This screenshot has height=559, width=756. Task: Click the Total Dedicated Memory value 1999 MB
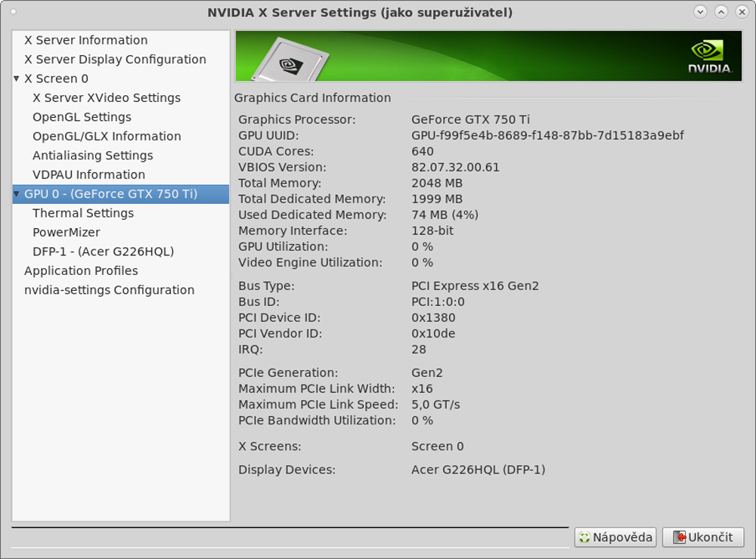coord(437,199)
